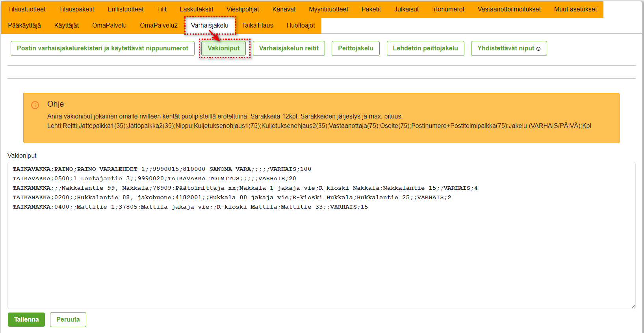Open the Tilaustuotteet tab
This screenshot has width=644, height=333.
click(27, 9)
